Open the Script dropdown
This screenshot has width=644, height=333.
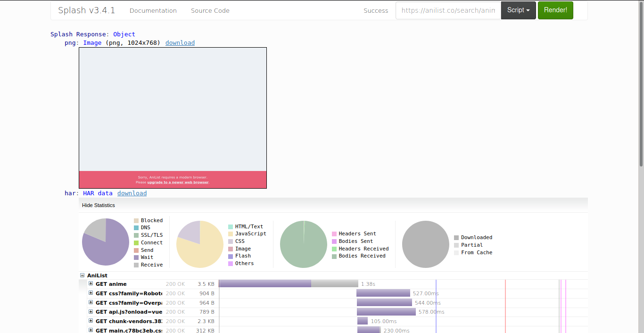(518, 10)
